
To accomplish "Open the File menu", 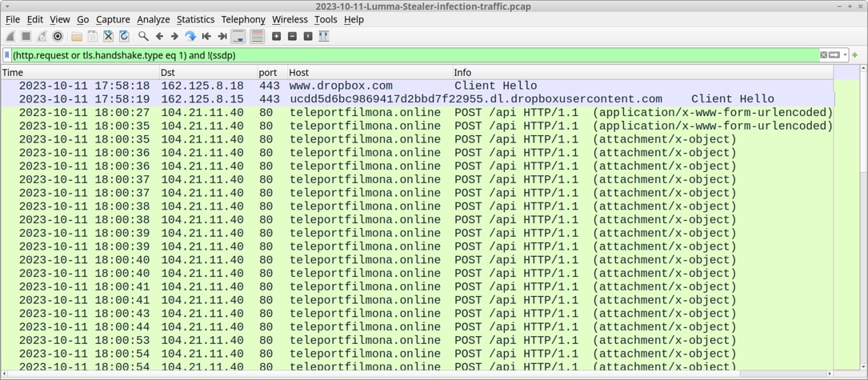I will tap(13, 19).
